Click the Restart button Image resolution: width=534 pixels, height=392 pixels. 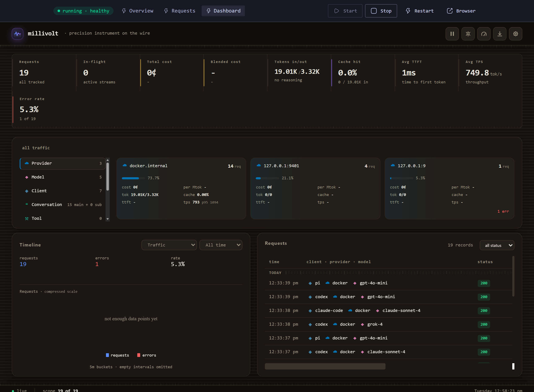click(420, 11)
